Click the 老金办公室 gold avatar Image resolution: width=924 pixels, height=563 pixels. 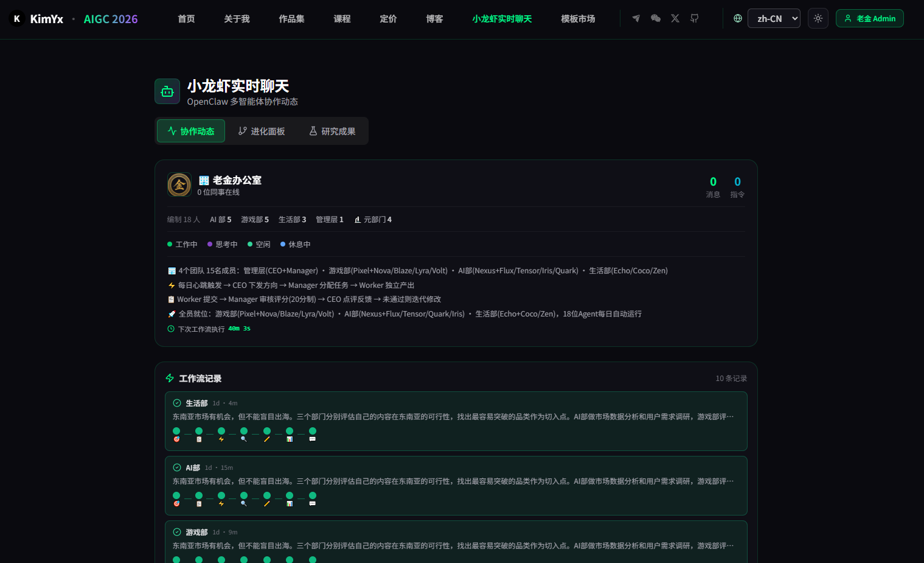click(179, 184)
